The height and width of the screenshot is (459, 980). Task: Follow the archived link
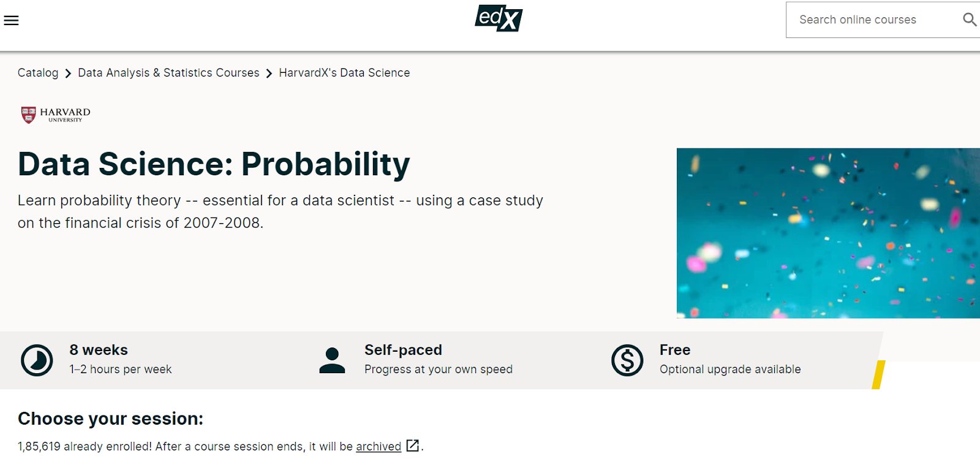point(379,447)
